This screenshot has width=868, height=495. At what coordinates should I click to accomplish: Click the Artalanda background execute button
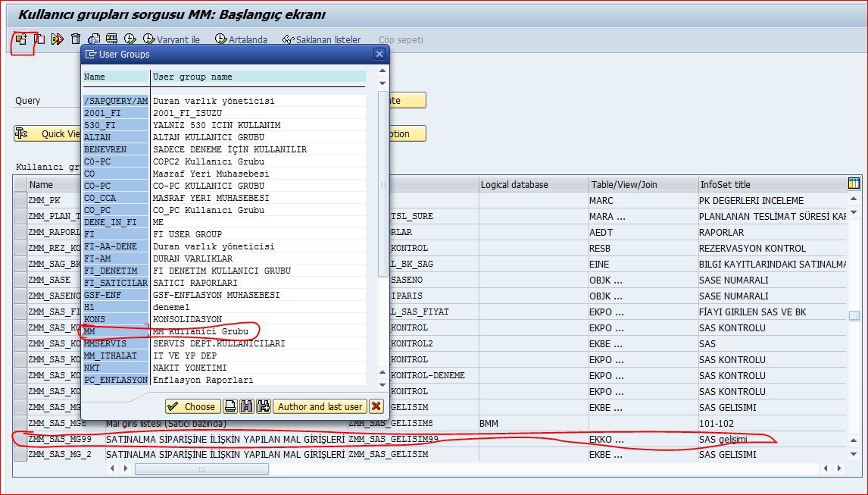tap(242, 39)
